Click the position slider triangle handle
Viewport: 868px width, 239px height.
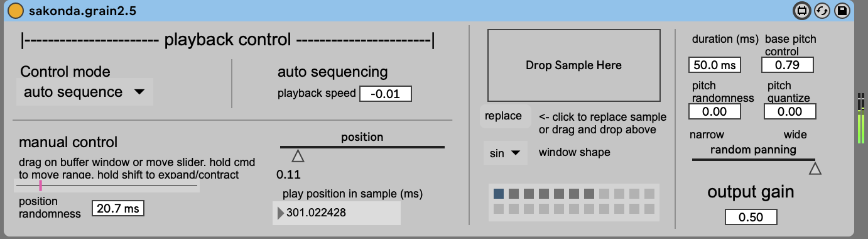pyautogui.click(x=298, y=156)
